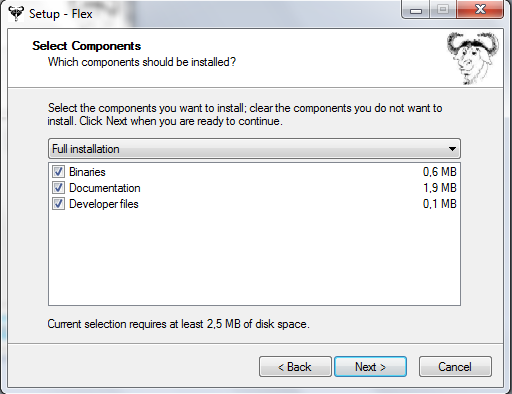This screenshot has width=512, height=394.
Task: Minimize the Setup - Flex window
Action: pos(416,10)
